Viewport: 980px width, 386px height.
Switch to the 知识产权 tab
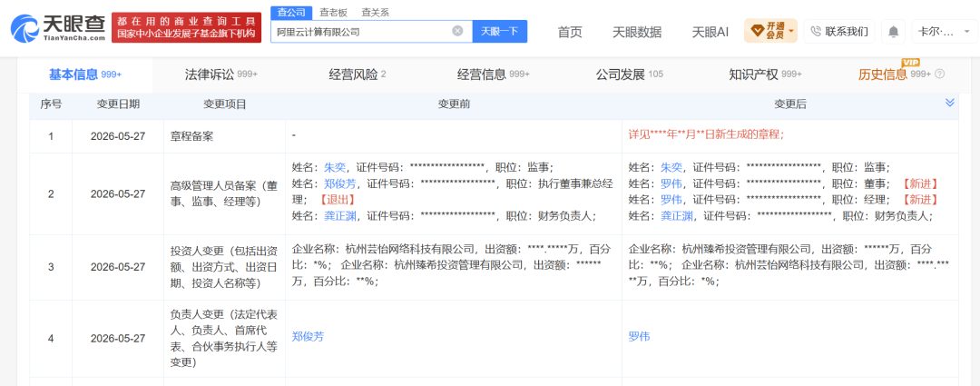click(765, 74)
